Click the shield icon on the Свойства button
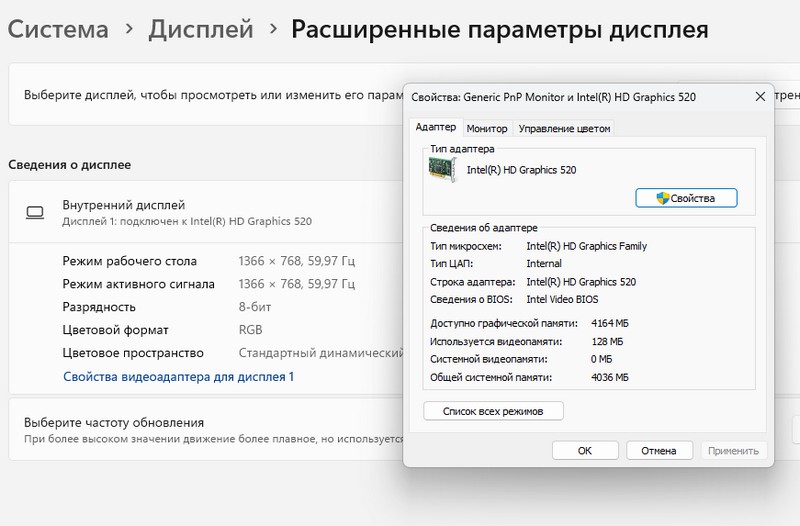This screenshot has height=526, width=800. click(662, 198)
